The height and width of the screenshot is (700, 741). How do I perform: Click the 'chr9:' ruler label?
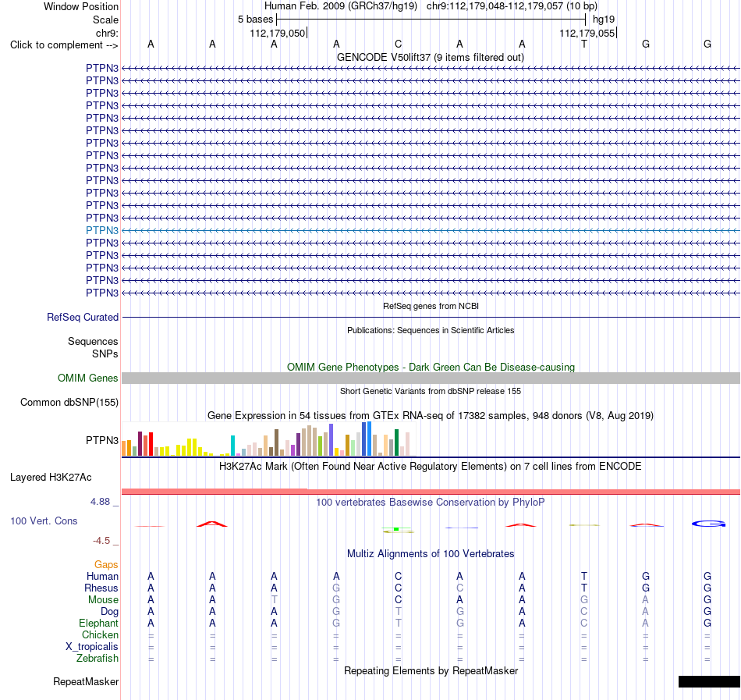[108, 33]
